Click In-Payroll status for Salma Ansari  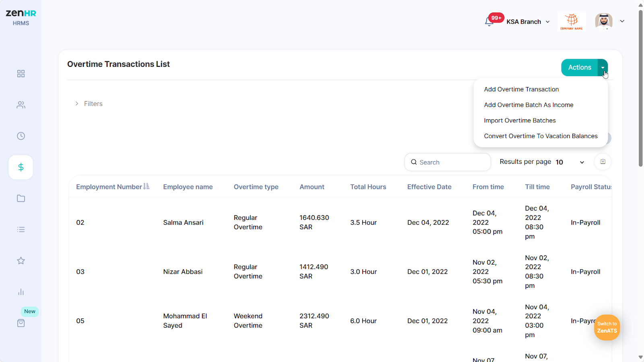click(x=586, y=223)
